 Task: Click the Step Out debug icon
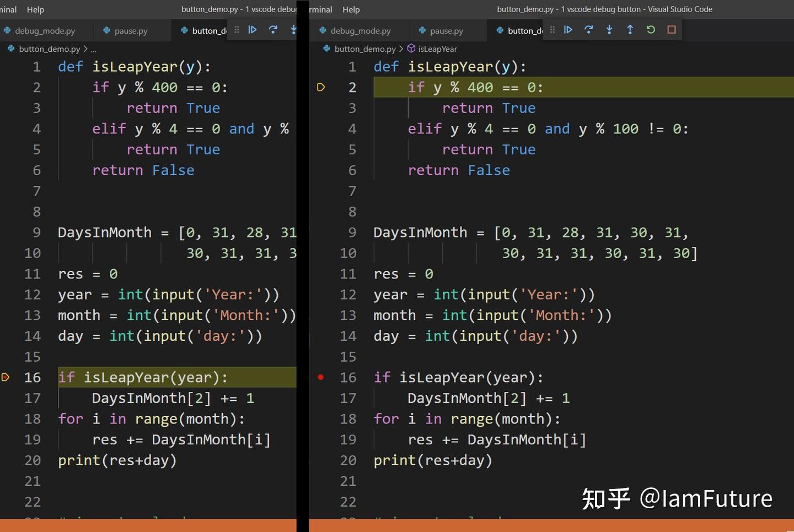coord(630,30)
